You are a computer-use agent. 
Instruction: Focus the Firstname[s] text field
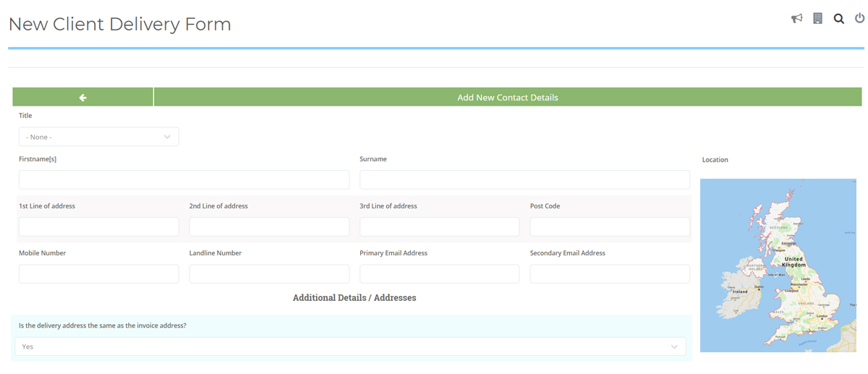pyautogui.click(x=184, y=179)
